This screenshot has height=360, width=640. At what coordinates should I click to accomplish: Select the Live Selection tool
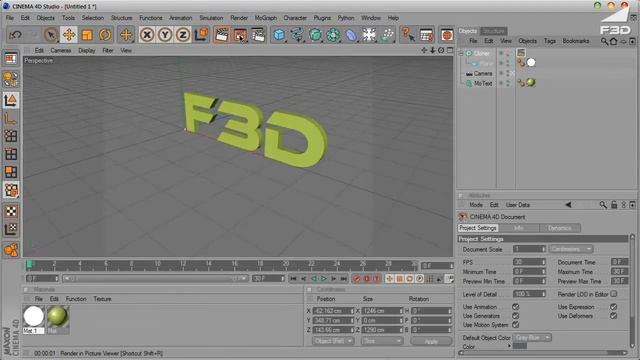click(x=51, y=35)
